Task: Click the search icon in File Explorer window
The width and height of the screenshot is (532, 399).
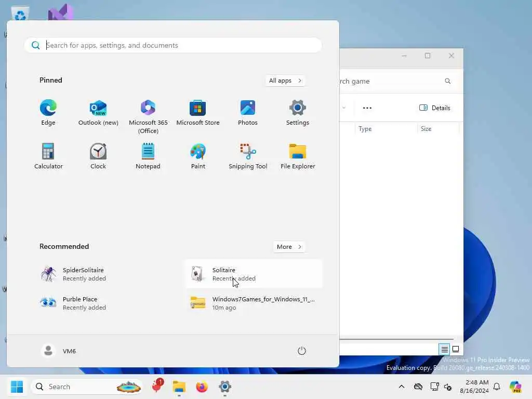Action: [447, 81]
